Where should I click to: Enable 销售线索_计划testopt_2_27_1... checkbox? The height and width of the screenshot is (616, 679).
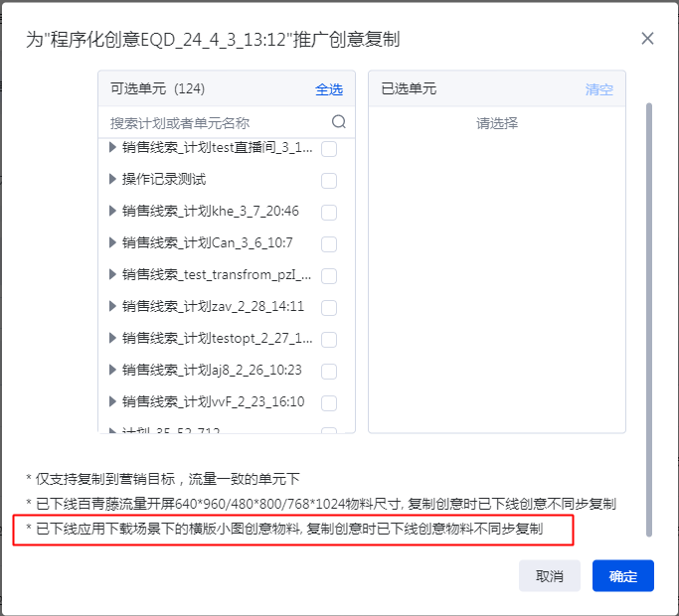pos(329,340)
